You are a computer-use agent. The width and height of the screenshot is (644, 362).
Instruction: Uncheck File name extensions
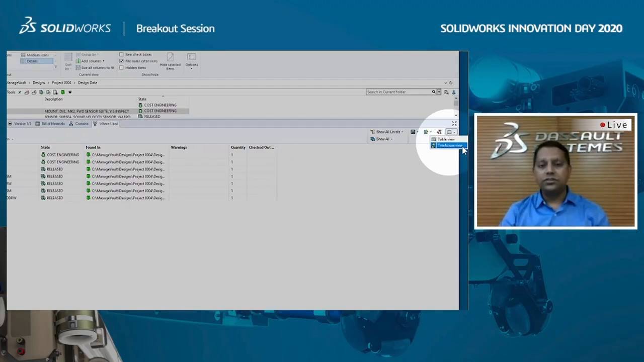click(x=121, y=61)
